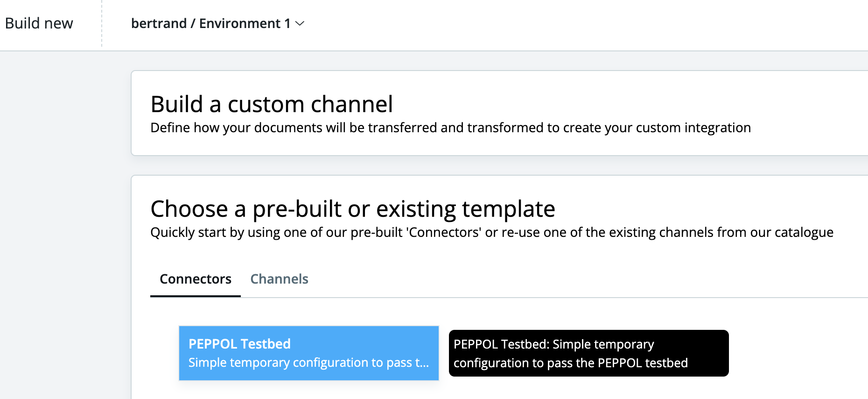Click the black PEPPOL Testbed tooltip
868x399 pixels.
pos(588,353)
